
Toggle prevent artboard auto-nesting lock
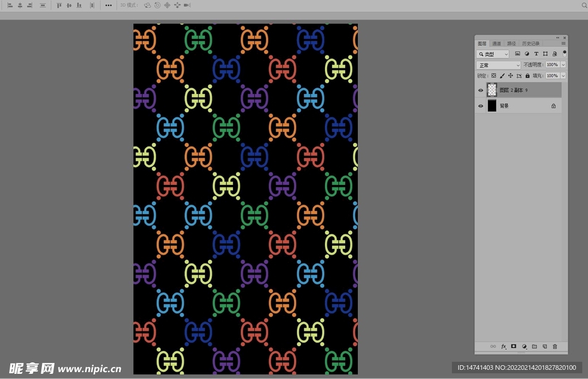[x=519, y=76]
